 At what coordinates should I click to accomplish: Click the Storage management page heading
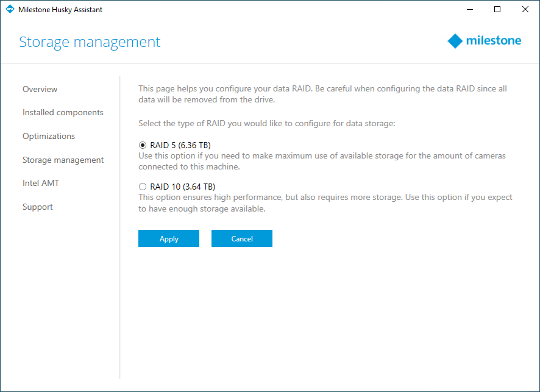(x=90, y=42)
